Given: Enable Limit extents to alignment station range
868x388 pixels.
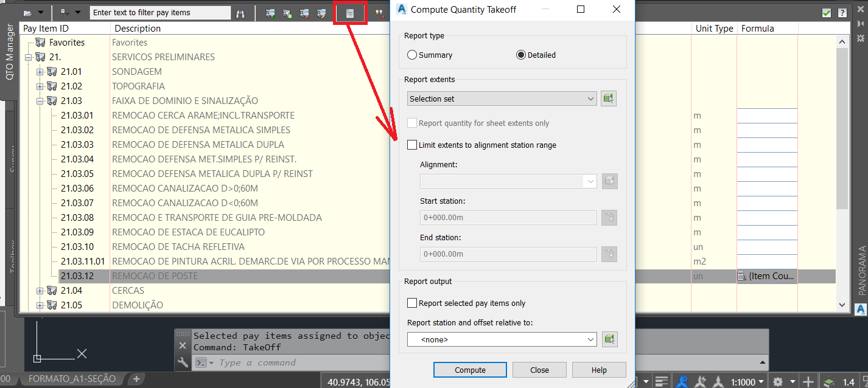Looking at the screenshot, I should 413,145.
